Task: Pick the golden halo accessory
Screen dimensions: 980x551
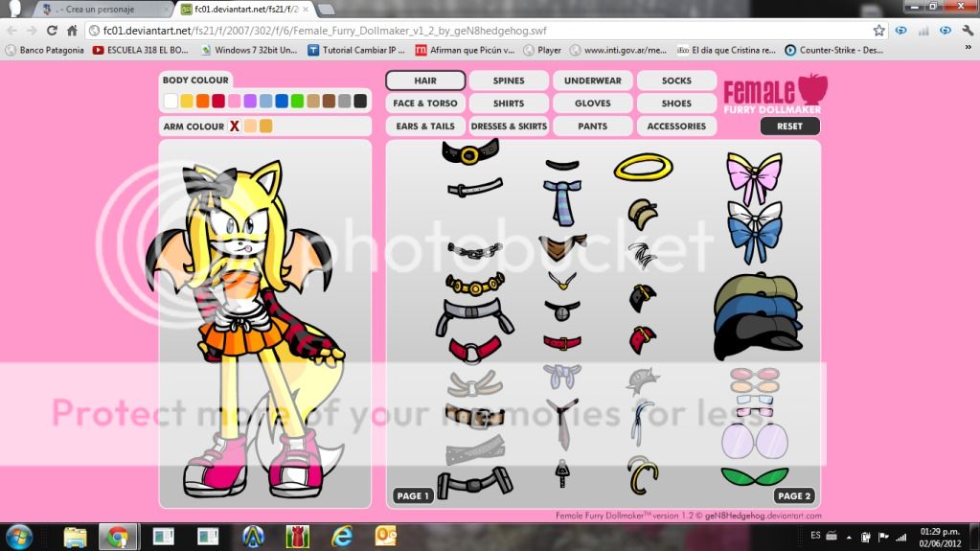Action: click(x=643, y=167)
